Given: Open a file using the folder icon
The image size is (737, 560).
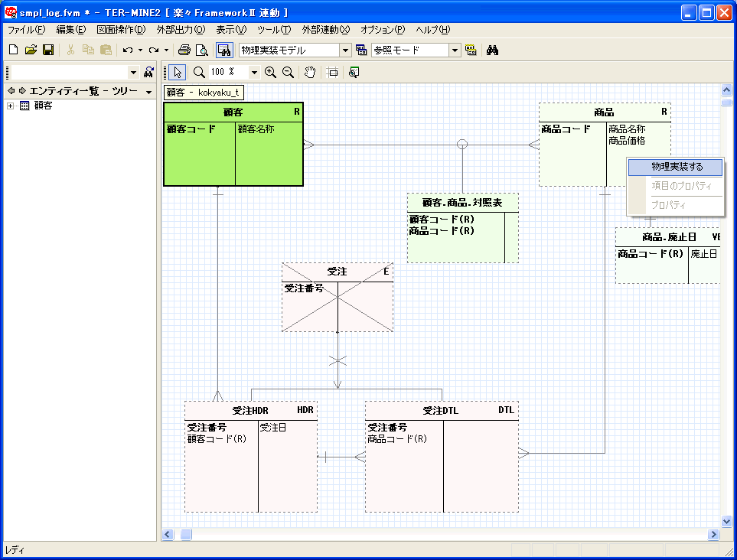Looking at the screenshot, I should (x=31, y=50).
